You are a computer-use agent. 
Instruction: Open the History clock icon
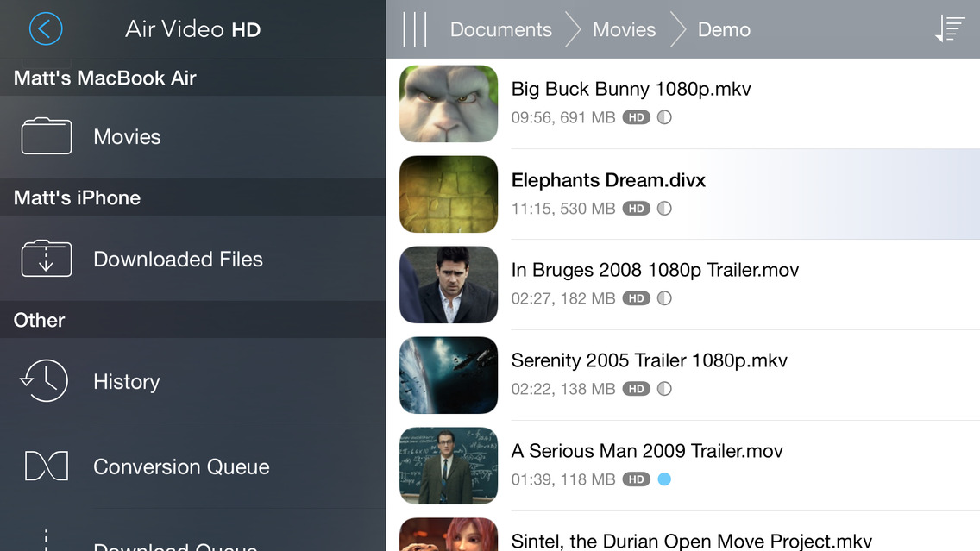pos(45,381)
